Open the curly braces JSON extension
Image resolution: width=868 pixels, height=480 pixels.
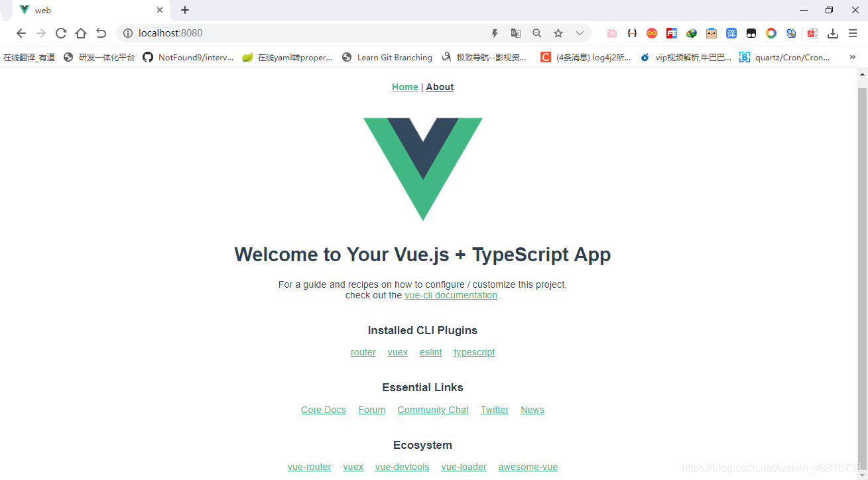pyautogui.click(x=632, y=33)
